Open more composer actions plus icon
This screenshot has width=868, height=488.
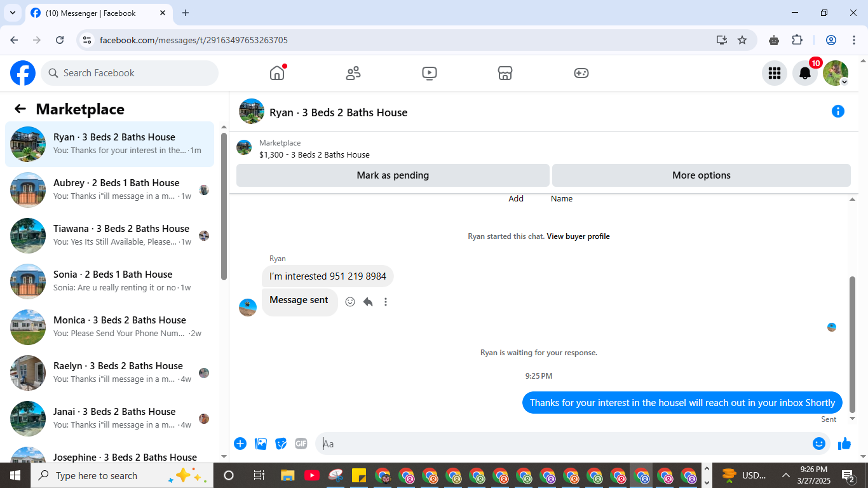tap(240, 444)
